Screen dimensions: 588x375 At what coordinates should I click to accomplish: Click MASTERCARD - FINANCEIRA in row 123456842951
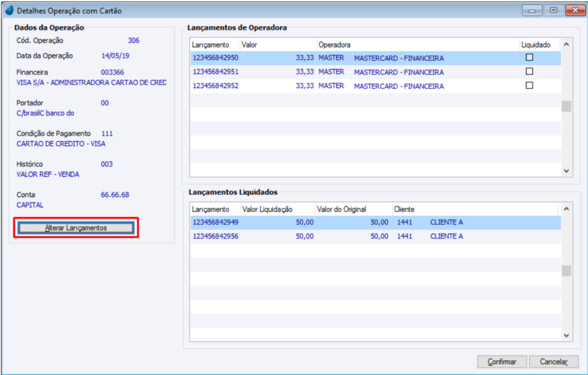click(x=398, y=72)
